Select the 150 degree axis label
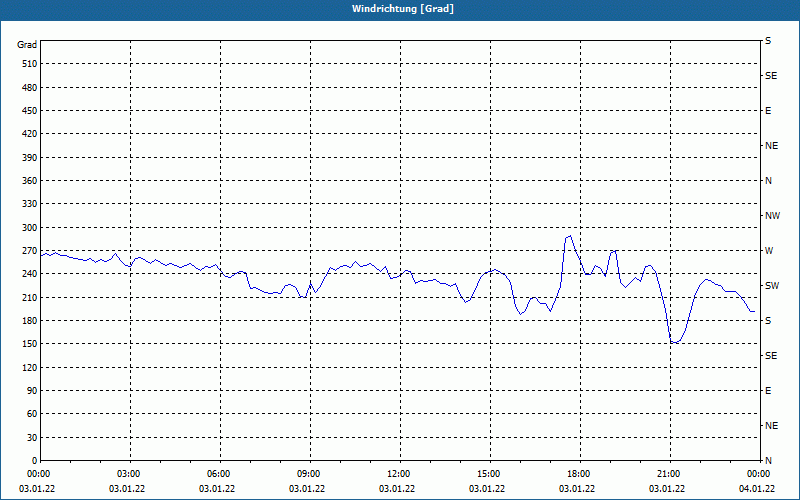This screenshot has height=500, width=800. tap(30, 344)
